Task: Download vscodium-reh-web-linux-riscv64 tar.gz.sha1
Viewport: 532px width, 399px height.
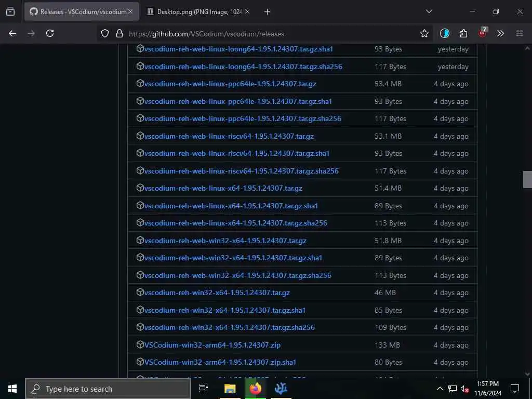Action: (237, 153)
